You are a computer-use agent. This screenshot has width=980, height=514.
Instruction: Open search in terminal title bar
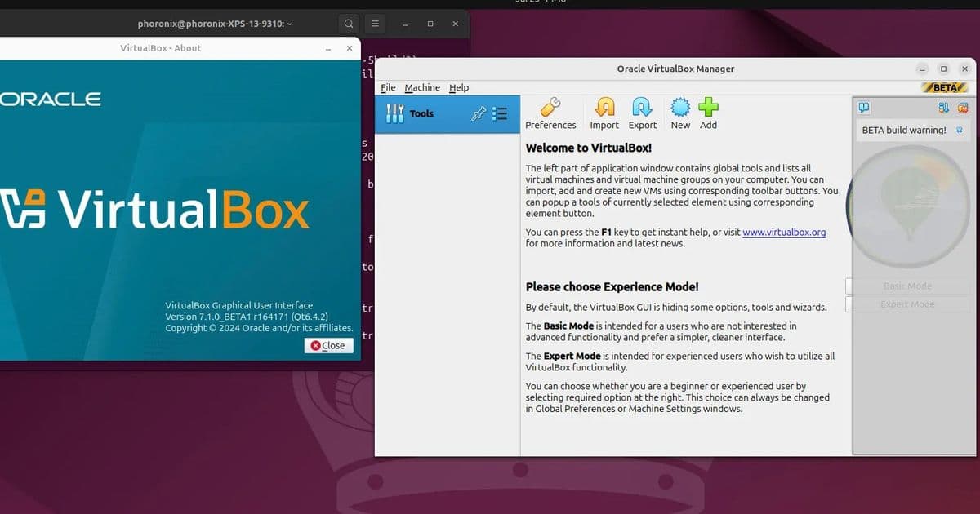pyautogui.click(x=349, y=24)
